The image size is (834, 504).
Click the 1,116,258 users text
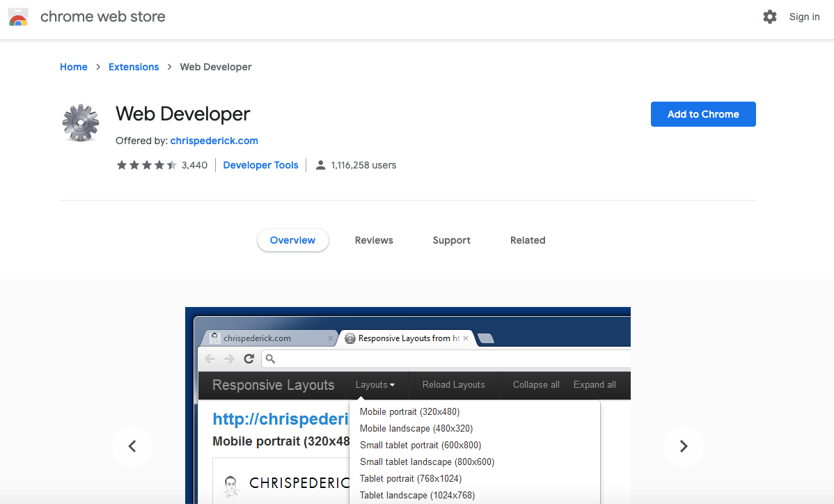363,166
